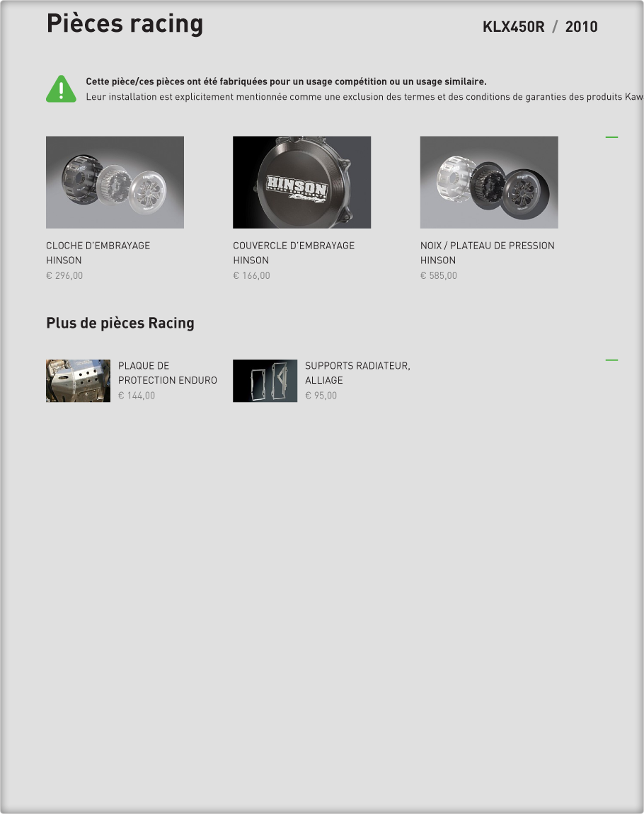This screenshot has width=644, height=814.
Task: Open the Couvercle d'embrayage Hinson product image
Action: click(x=301, y=182)
